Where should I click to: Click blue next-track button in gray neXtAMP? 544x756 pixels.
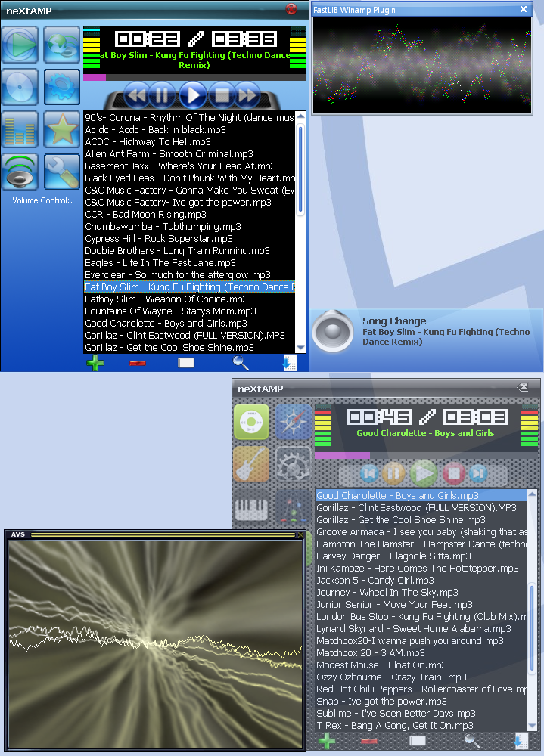pos(478,473)
